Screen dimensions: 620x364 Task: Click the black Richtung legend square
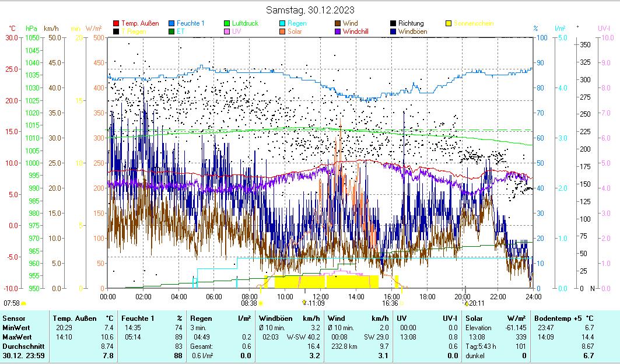pyautogui.click(x=394, y=24)
